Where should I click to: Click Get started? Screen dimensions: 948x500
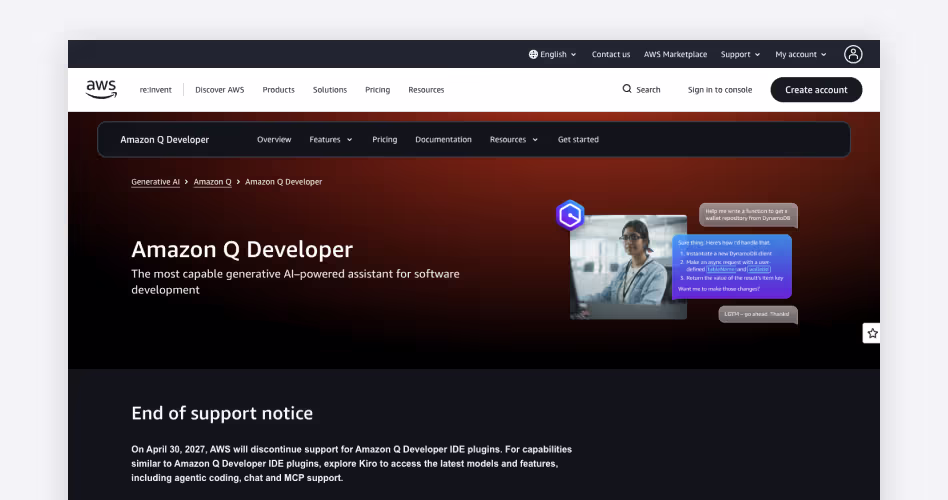coord(578,140)
